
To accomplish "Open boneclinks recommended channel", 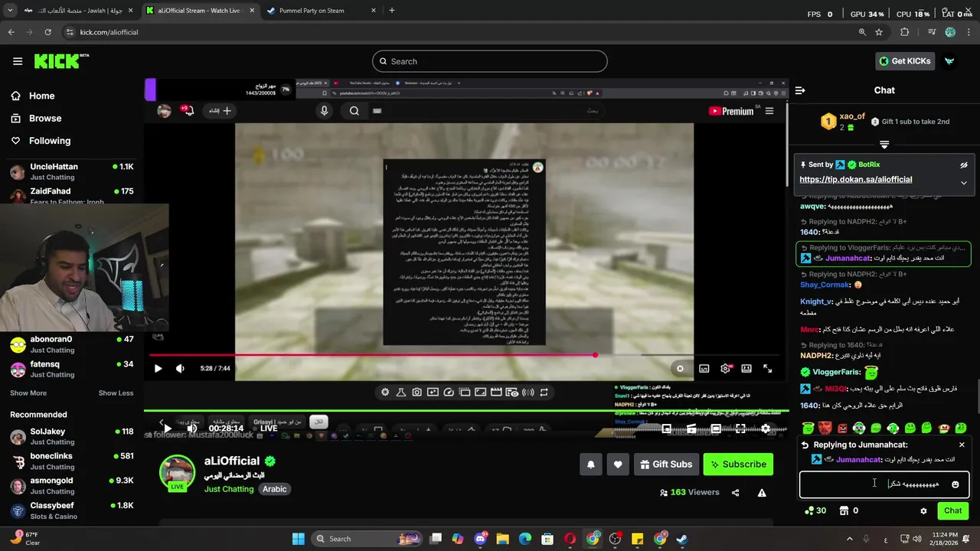I will point(73,461).
